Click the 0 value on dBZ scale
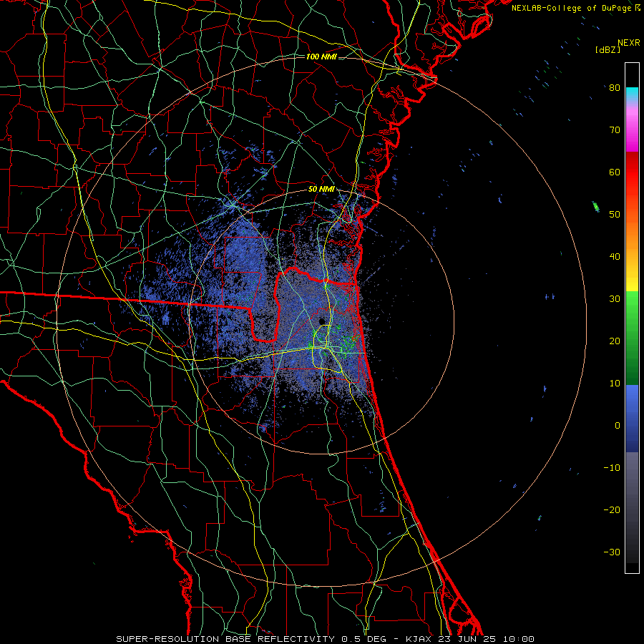Screen dimensions: 644x644 (x=618, y=426)
